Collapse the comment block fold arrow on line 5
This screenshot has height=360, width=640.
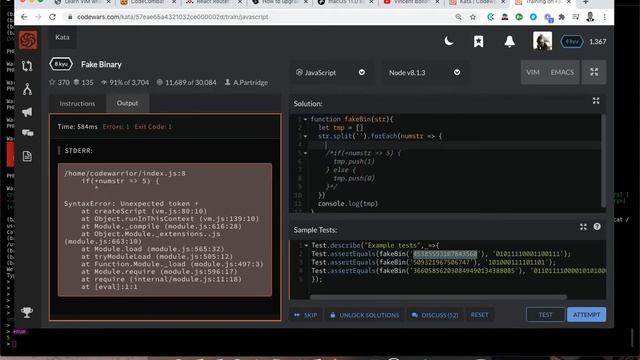pos(305,153)
